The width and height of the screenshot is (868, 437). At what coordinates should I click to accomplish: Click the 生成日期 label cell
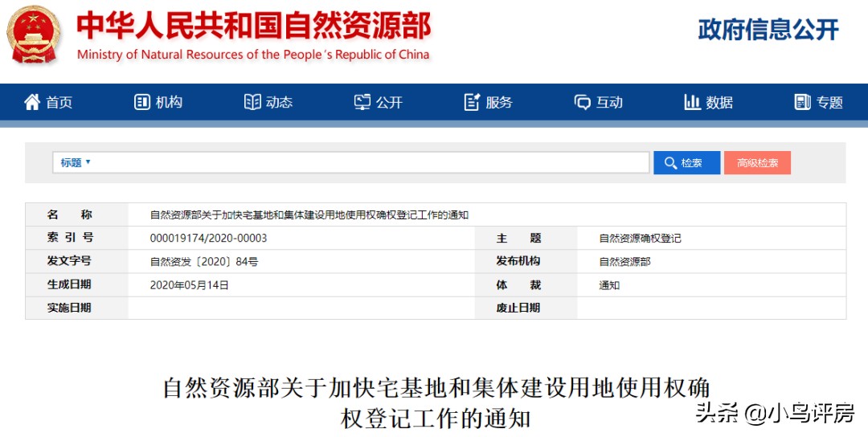click(x=77, y=285)
